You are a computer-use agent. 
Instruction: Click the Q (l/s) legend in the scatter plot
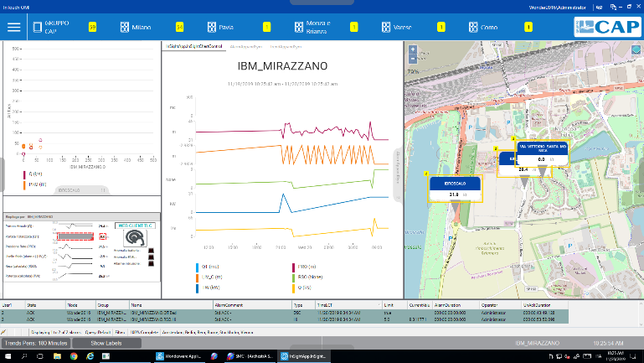point(33,174)
